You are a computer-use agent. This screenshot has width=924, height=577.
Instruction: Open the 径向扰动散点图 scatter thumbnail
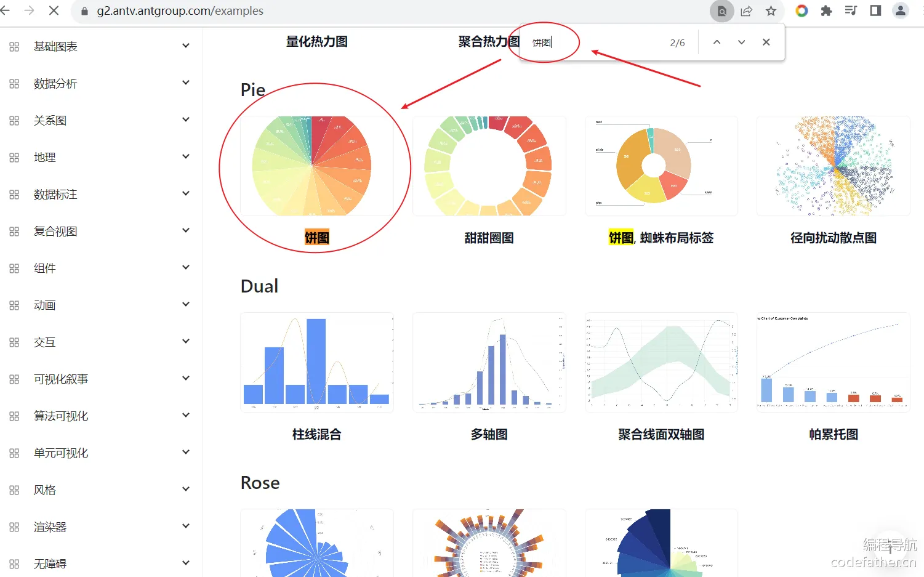click(x=834, y=166)
